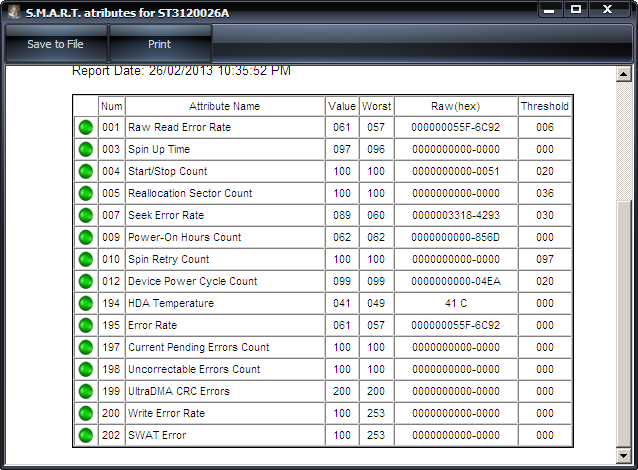Select the Power-On Hours Count name

185,237
